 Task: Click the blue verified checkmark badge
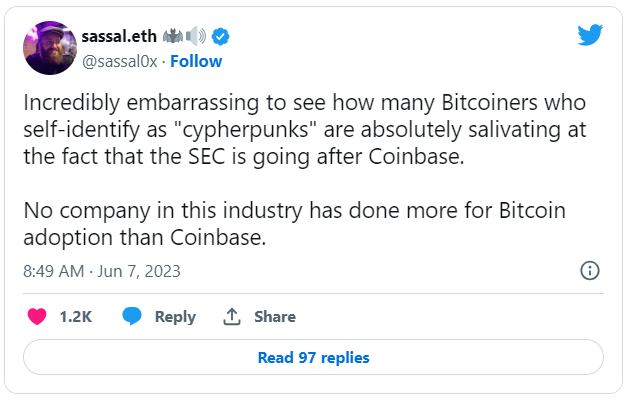[221, 37]
